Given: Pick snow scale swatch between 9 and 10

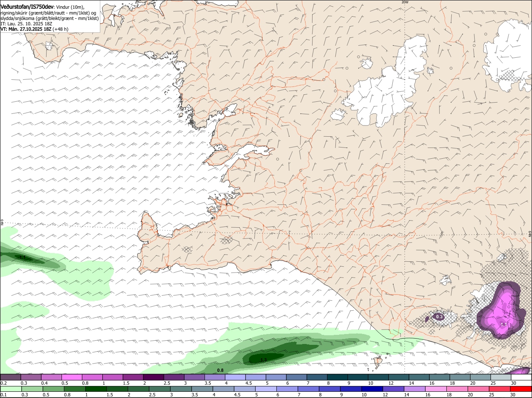Looking at the screenshot, I should pyautogui.click(x=358, y=377).
